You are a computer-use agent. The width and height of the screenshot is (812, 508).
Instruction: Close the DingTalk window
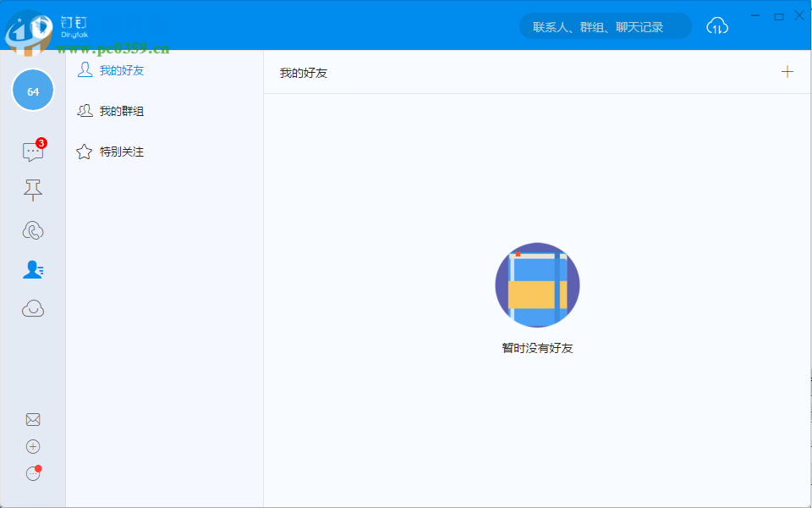pos(799,16)
